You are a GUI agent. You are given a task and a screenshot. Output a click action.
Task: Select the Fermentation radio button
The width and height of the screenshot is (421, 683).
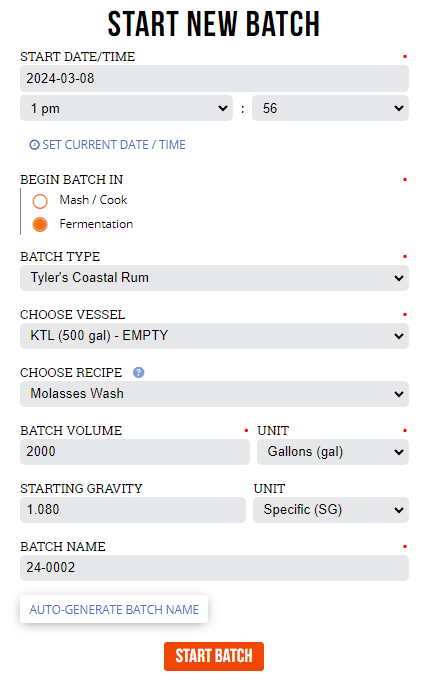40,224
